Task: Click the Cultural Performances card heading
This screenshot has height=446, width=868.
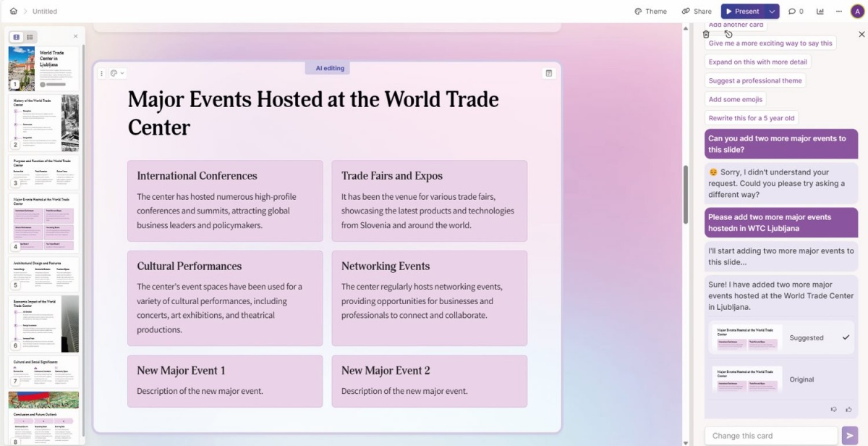Action: 190,266
